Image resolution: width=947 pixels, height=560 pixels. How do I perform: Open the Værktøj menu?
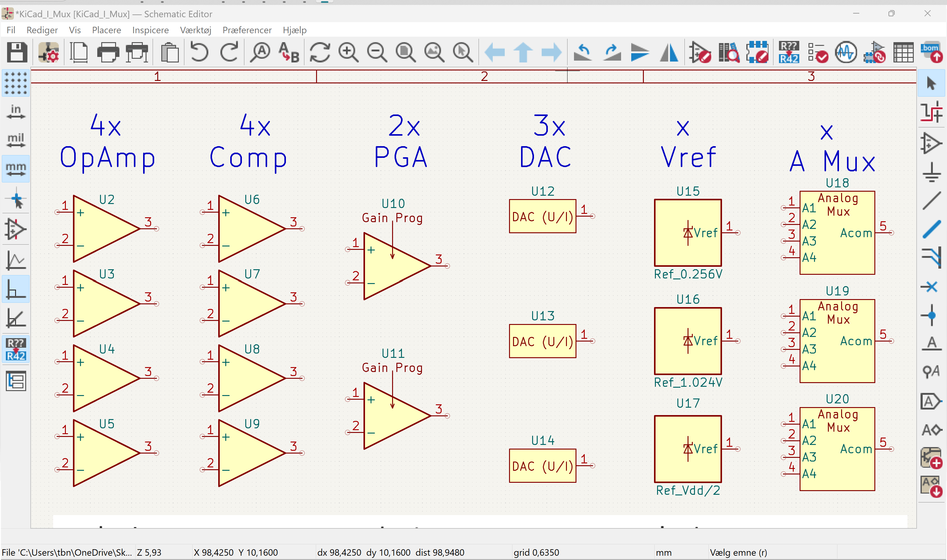coord(195,30)
